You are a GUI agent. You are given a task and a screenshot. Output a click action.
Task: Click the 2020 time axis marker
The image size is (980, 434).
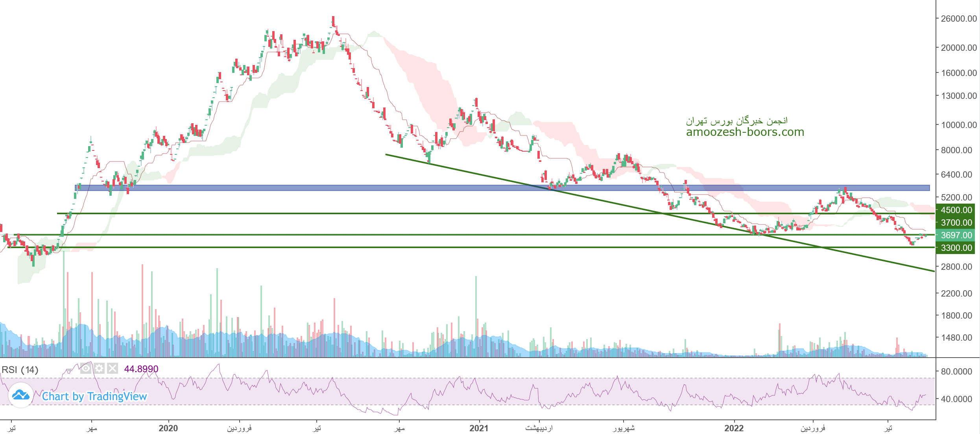tap(168, 428)
